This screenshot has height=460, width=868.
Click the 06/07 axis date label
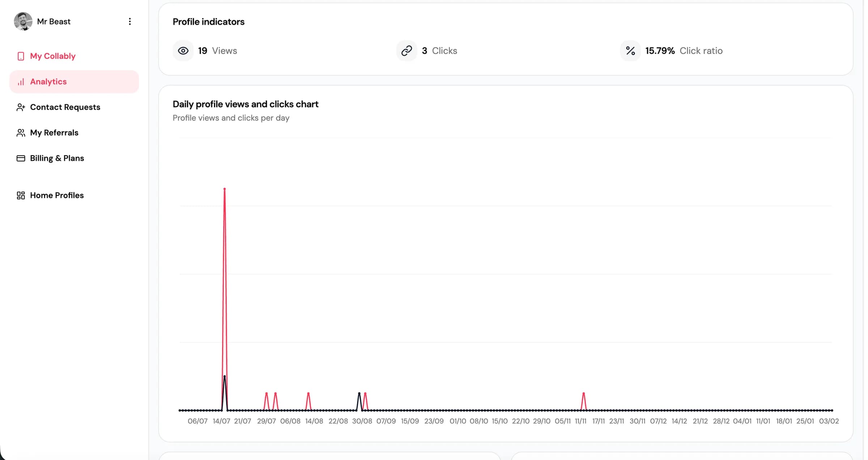pyautogui.click(x=197, y=421)
